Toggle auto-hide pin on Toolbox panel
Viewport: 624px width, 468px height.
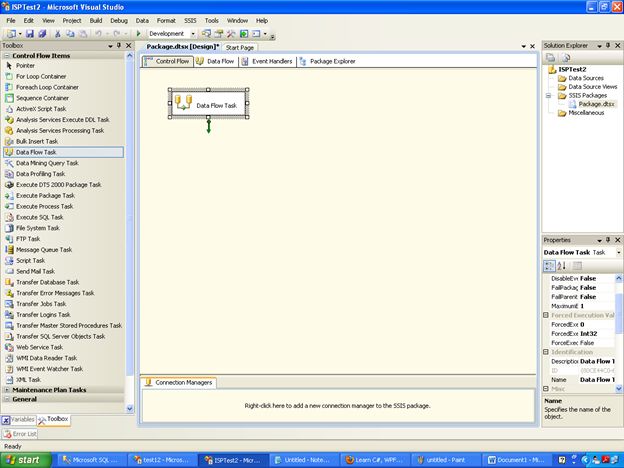119,46
